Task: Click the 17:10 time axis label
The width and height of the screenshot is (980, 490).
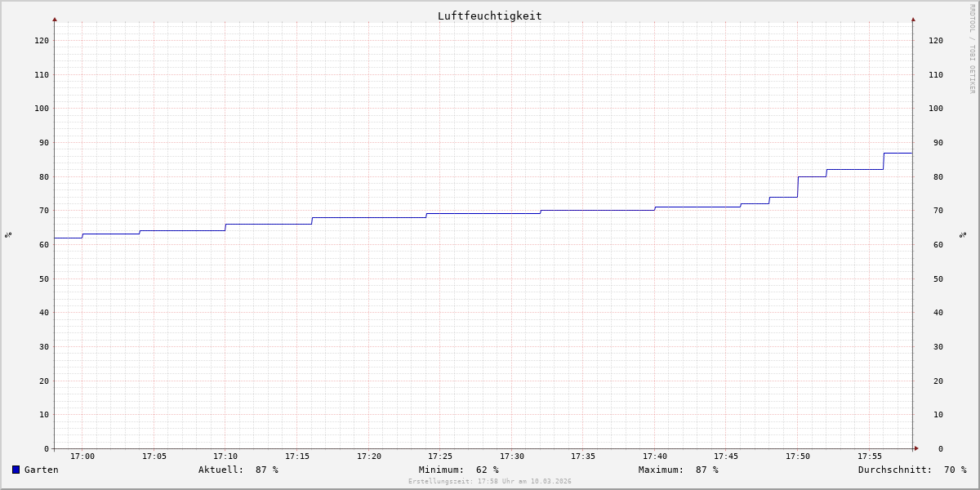Action: click(225, 457)
